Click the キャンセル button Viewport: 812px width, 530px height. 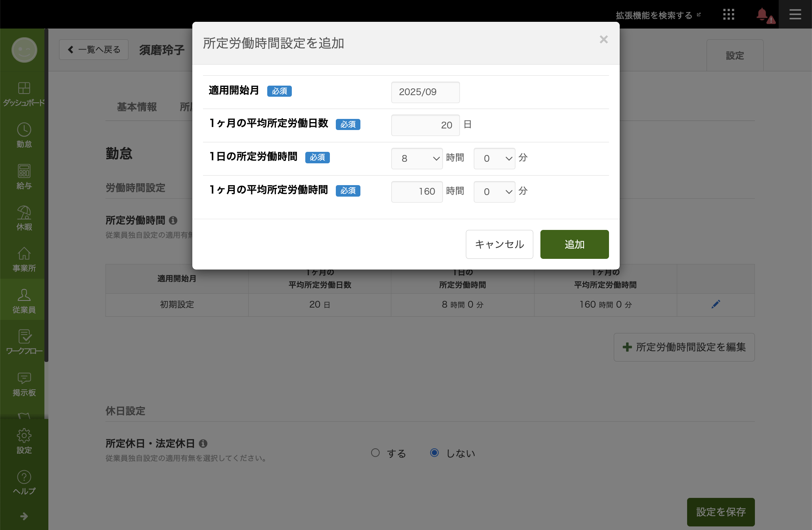499,244
